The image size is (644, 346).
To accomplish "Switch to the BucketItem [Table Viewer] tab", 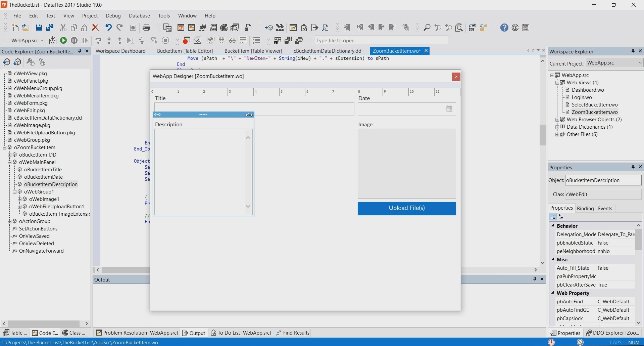I will [x=253, y=51].
